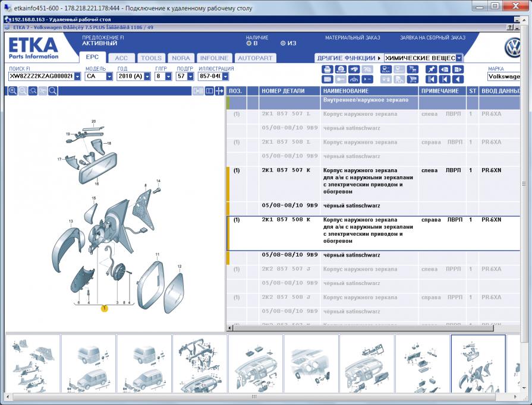
Task: Expand the Иллюстрация dropdown showing 857-04
Action: click(226, 77)
